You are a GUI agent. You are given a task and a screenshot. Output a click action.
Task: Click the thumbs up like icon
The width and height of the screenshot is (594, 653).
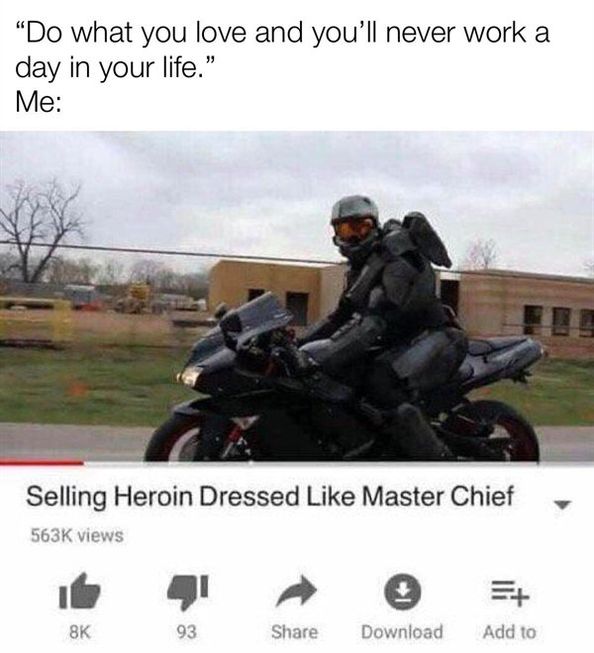point(80,591)
